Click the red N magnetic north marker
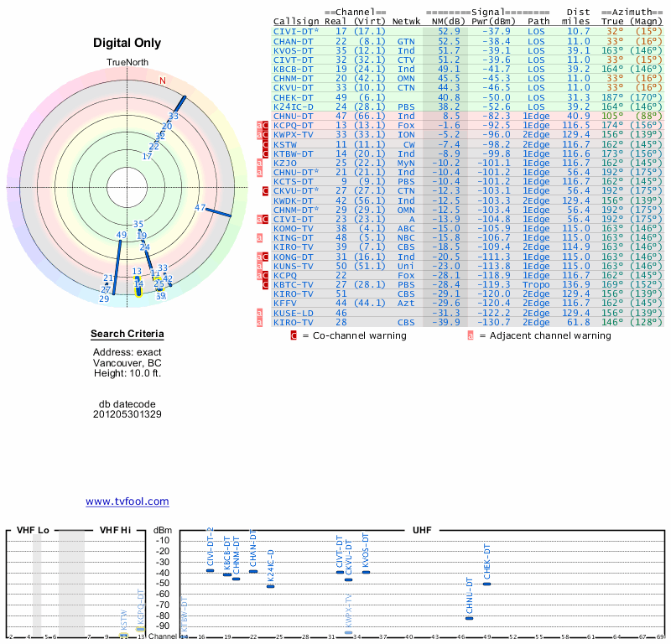Image resolution: width=671 pixels, height=644 pixels. click(x=163, y=80)
